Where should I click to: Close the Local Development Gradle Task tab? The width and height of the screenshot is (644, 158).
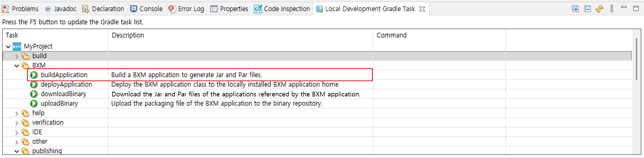pos(422,9)
